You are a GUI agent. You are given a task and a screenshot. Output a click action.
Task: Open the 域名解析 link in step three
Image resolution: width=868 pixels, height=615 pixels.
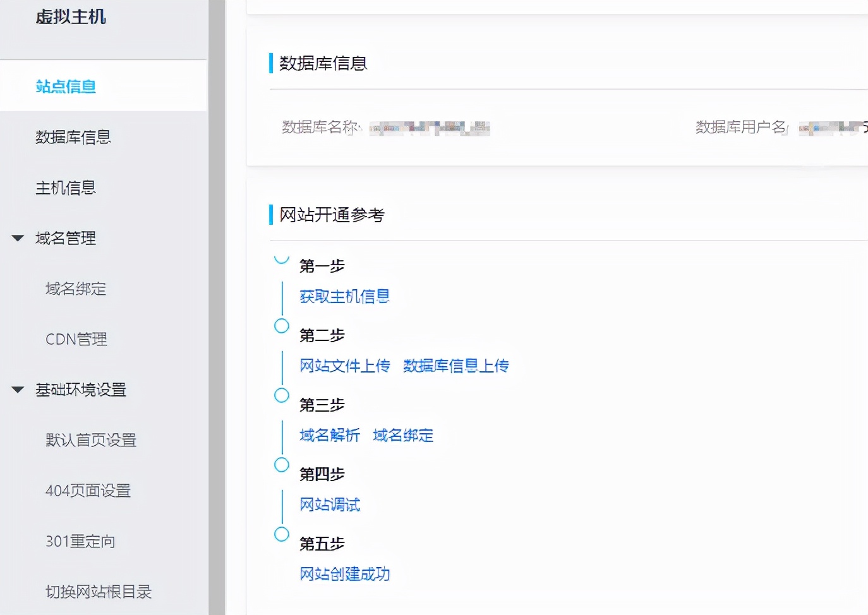tap(329, 435)
